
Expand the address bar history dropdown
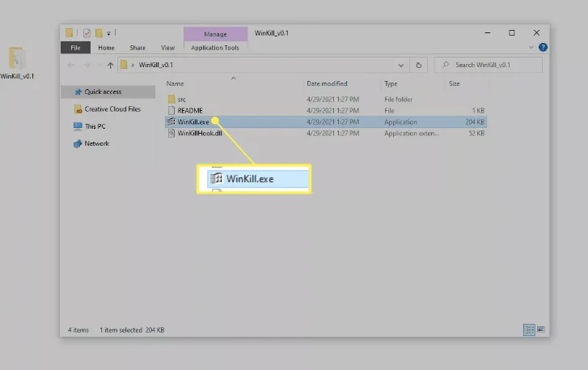pos(401,66)
